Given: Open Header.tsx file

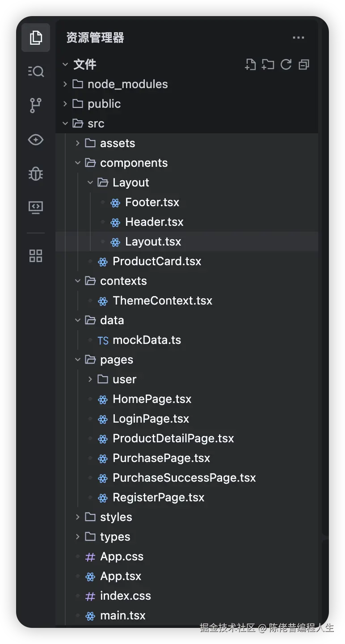Looking at the screenshot, I should click(154, 222).
